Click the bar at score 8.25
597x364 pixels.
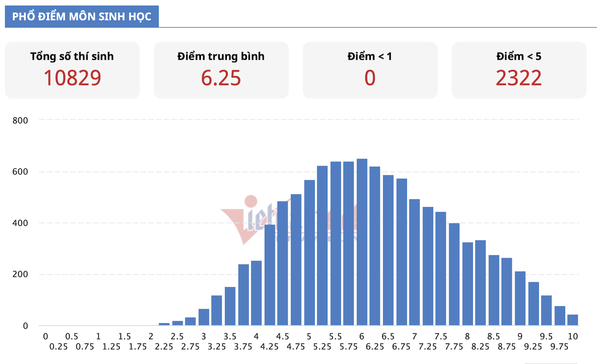(481, 283)
